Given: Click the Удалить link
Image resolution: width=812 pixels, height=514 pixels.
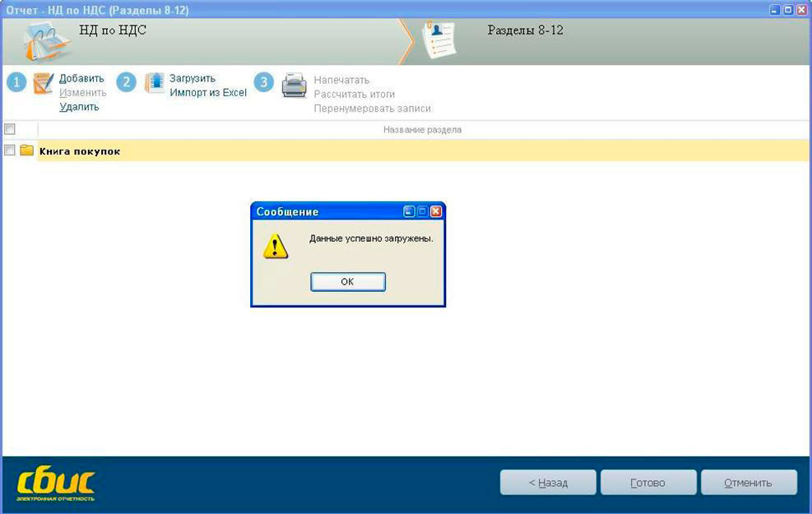Looking at the screenshot, I should click(x=79, y=107).
